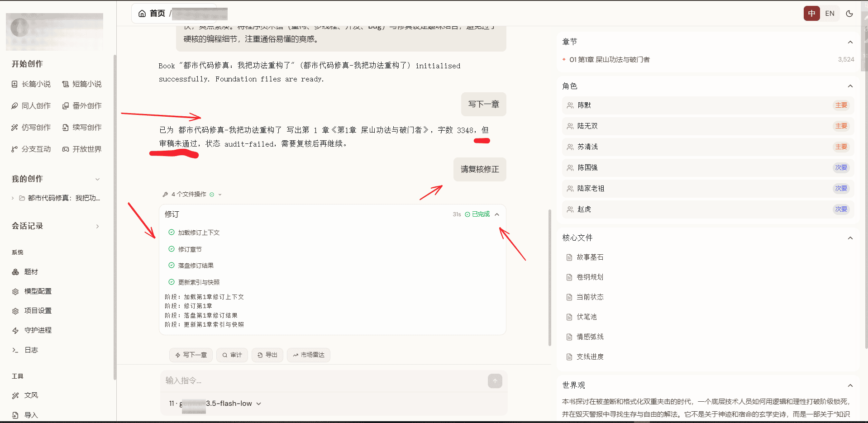The image size is (868, 423).
Task: Collapse the 核心文件 panel
Action: [x=850, y=238]
